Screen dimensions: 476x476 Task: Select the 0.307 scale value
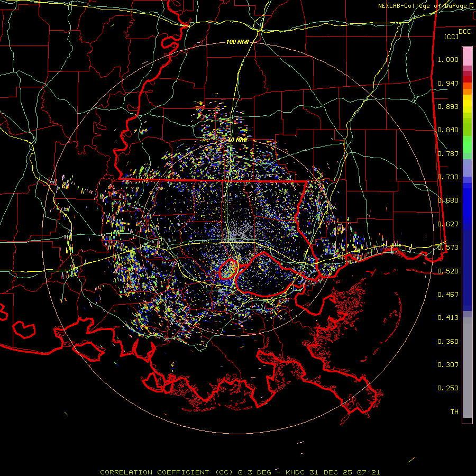448,365
